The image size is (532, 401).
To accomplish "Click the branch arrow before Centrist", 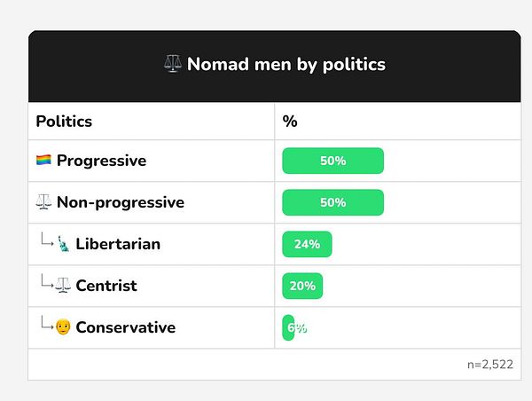I will [46, 283].
